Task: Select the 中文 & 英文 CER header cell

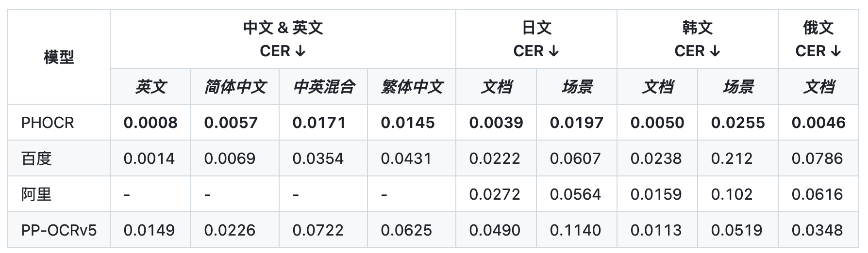Action: click(283, 39)
